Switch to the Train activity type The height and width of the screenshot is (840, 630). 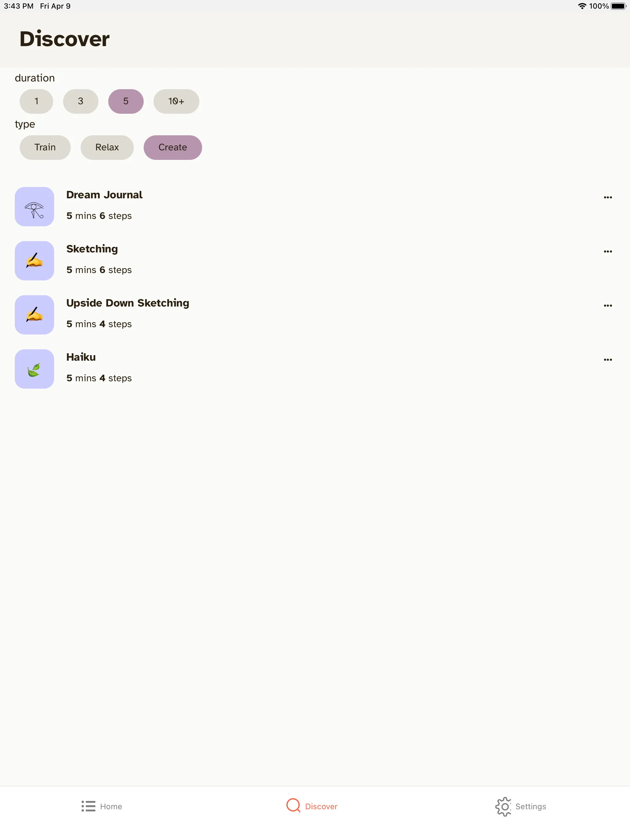[46, 148]
